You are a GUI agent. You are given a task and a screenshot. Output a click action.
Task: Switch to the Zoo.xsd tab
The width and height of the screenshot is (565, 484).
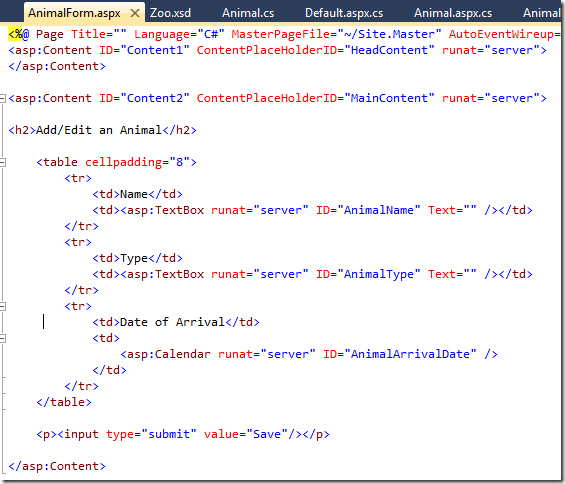coord(170,13)
